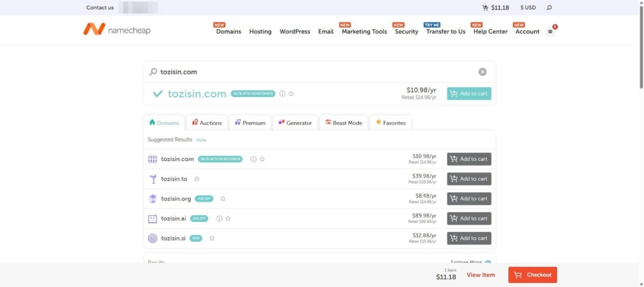Screen dimensions: 644x287
Task: Clear the search field with X icon
Action: (482, 71)
